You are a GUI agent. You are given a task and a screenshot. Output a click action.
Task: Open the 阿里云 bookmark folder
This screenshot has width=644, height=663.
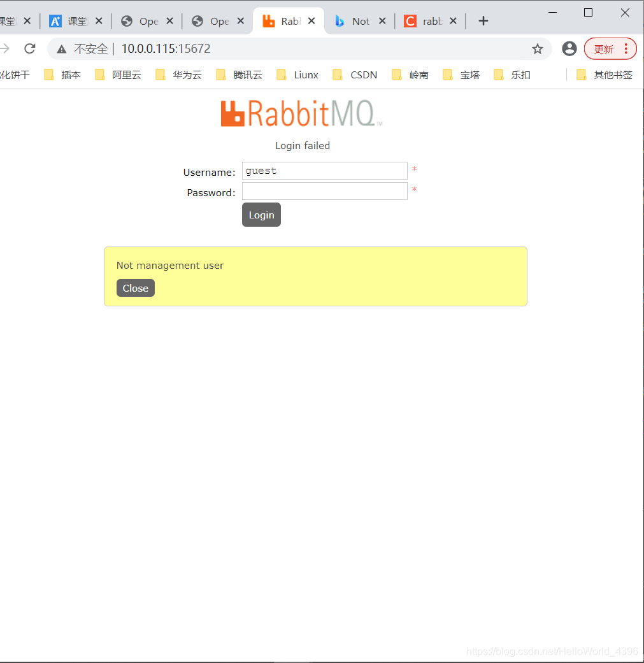[118, 75]
